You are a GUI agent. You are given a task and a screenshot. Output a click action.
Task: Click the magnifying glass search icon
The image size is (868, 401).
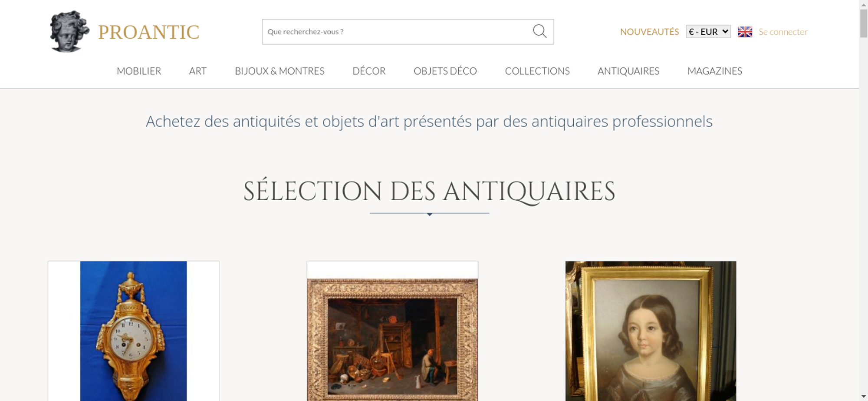(539, 31)
